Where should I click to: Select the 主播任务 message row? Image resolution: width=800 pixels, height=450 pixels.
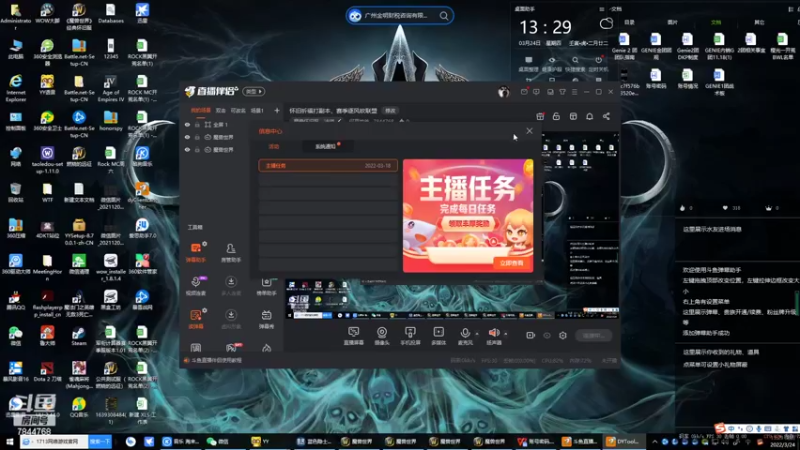click(x=328, y=166)
